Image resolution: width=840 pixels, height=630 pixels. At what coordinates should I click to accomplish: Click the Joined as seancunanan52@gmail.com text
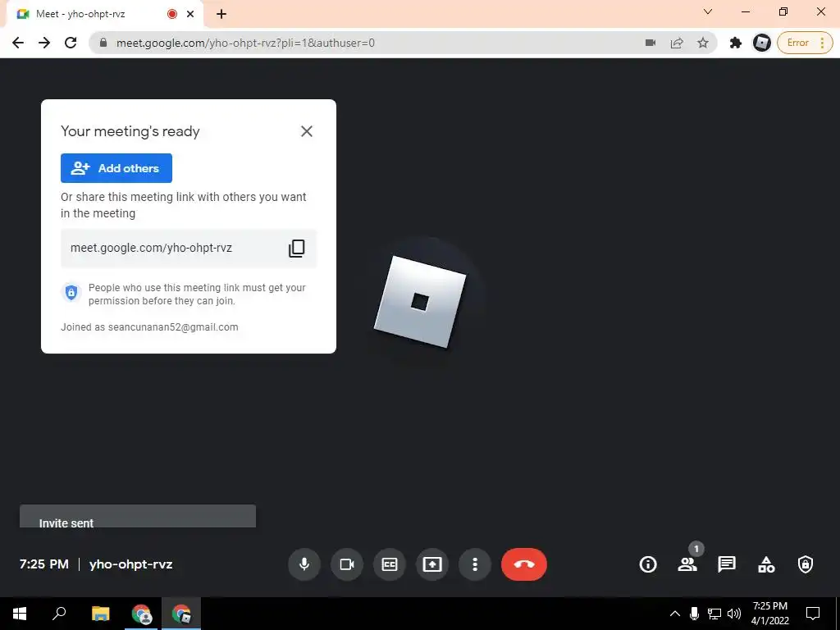coord(149,327)
